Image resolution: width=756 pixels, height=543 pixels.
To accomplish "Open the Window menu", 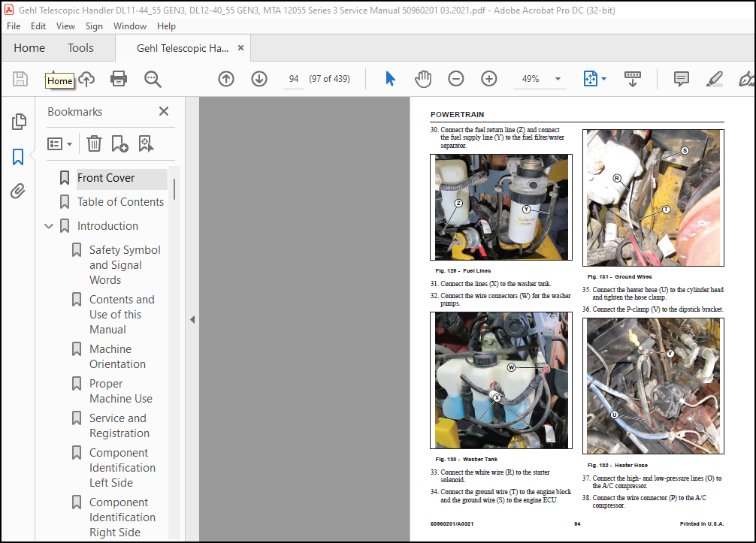I will pyautogui.click(x=130, y=26).
